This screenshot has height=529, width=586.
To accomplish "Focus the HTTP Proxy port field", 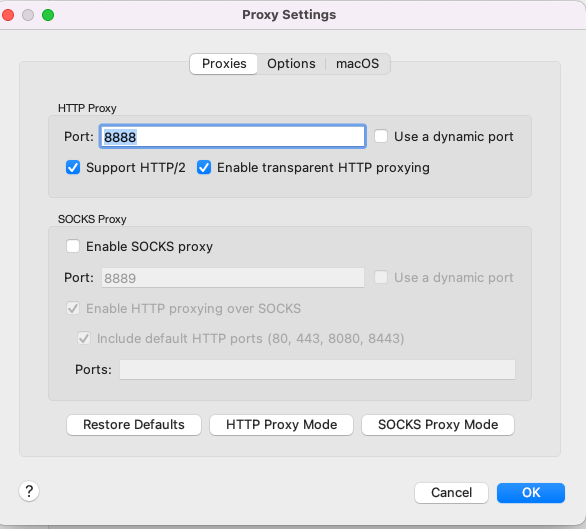I will pos(232,136).
